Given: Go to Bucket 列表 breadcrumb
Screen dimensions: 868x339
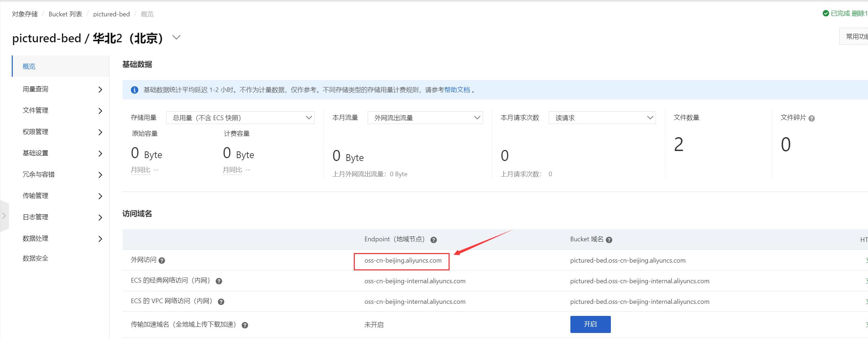Looking at the screenshot, I should [x=65, y=14].
